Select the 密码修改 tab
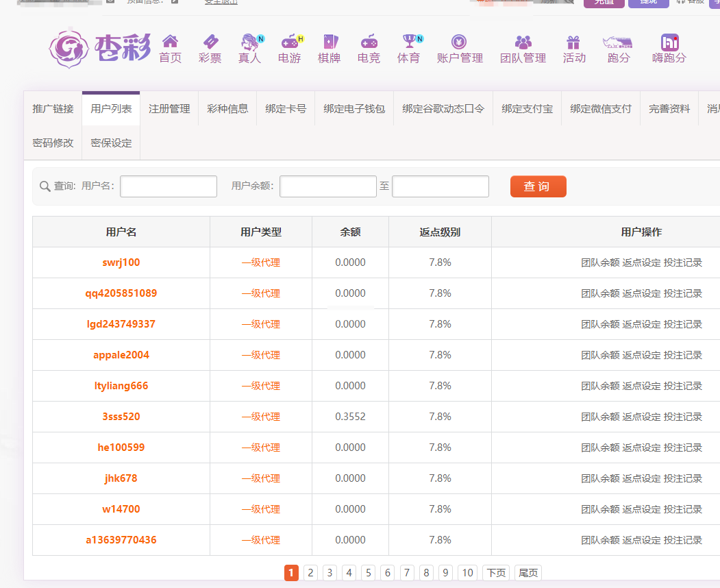Screen dimensions: 720x588 (53, 143)
